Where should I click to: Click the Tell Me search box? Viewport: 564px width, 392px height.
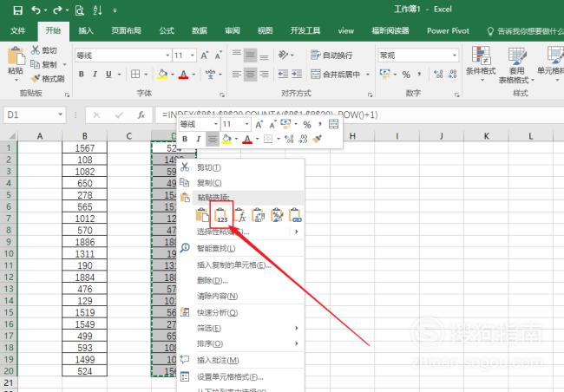[x=525, y=31]
